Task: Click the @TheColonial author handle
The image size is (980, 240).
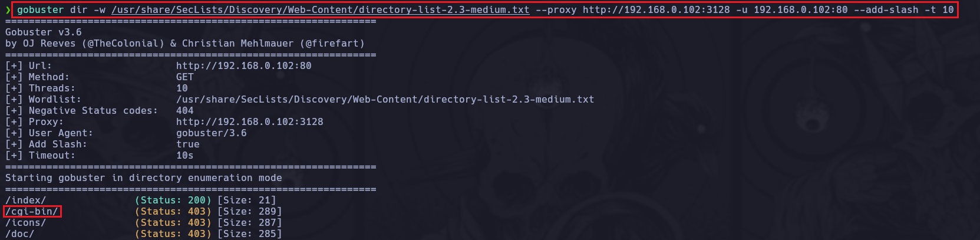Action: click(x=123, y=44)
